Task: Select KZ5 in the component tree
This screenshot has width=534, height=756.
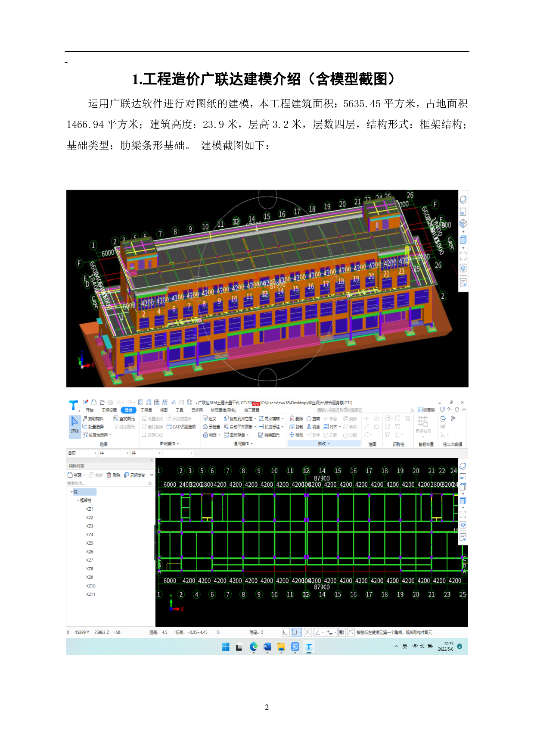Action: pyautogui.click(x=90, y=543)
